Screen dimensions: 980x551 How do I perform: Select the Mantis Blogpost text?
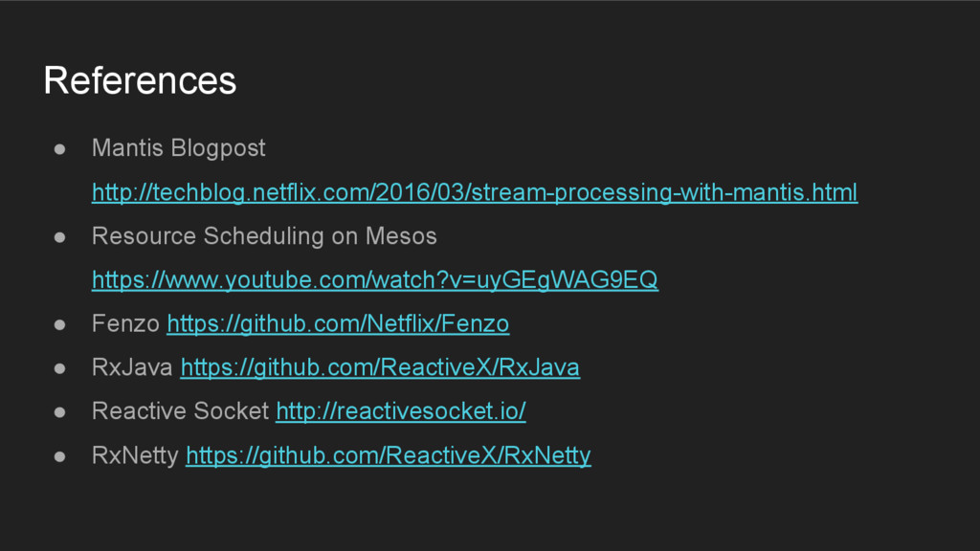coord(178,149)
